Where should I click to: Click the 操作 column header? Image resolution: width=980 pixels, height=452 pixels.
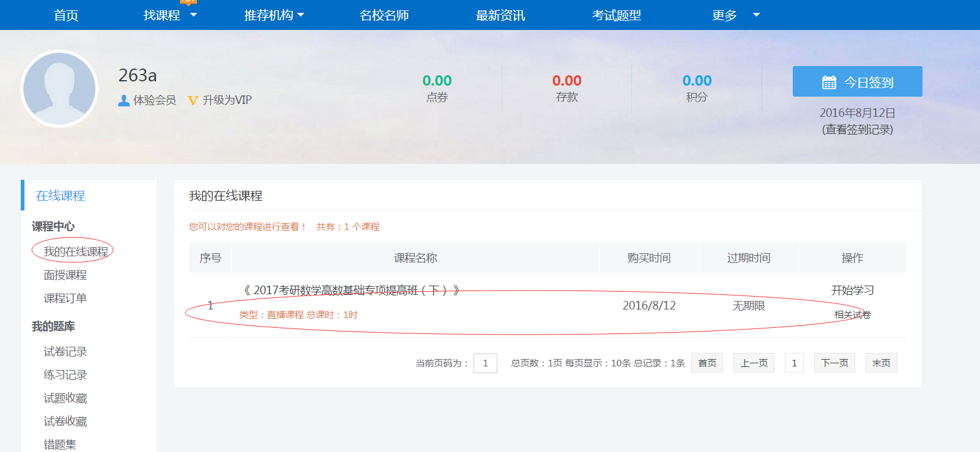tap(852, 258)
